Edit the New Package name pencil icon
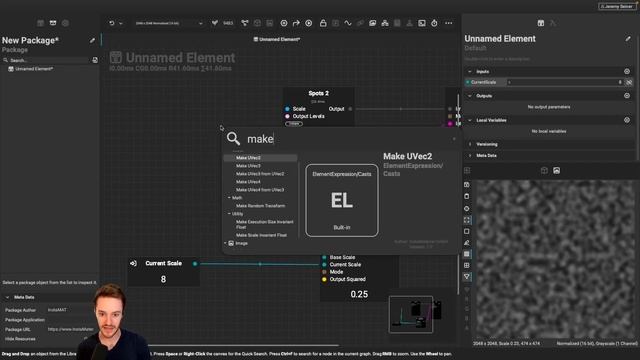 click(92, 40)
